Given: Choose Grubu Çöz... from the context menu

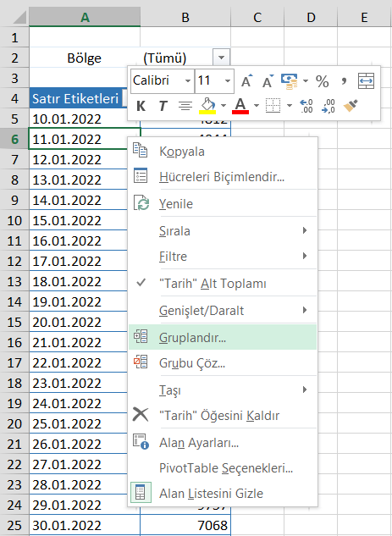Looking at the screenshot, I should click(x=223, y=362).
